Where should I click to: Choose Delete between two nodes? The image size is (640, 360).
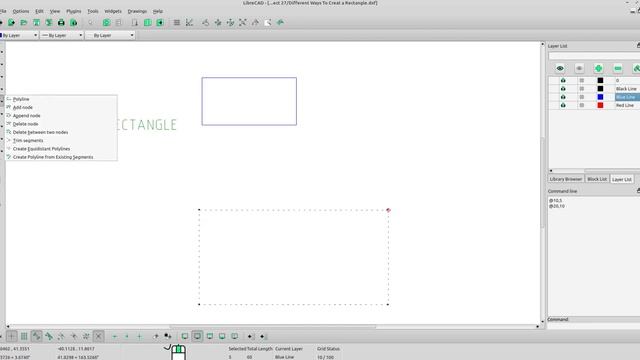pyautogui.click(x=61, y=132)
